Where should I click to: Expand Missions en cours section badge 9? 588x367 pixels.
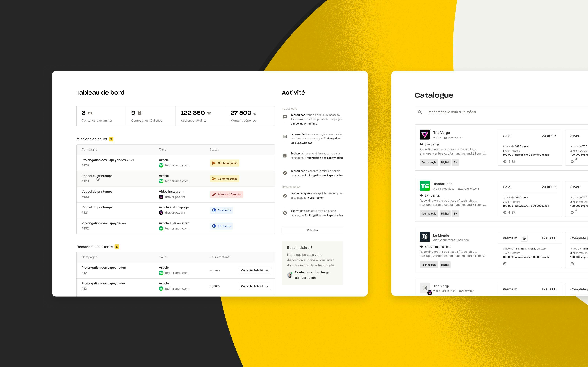point(112,139)
